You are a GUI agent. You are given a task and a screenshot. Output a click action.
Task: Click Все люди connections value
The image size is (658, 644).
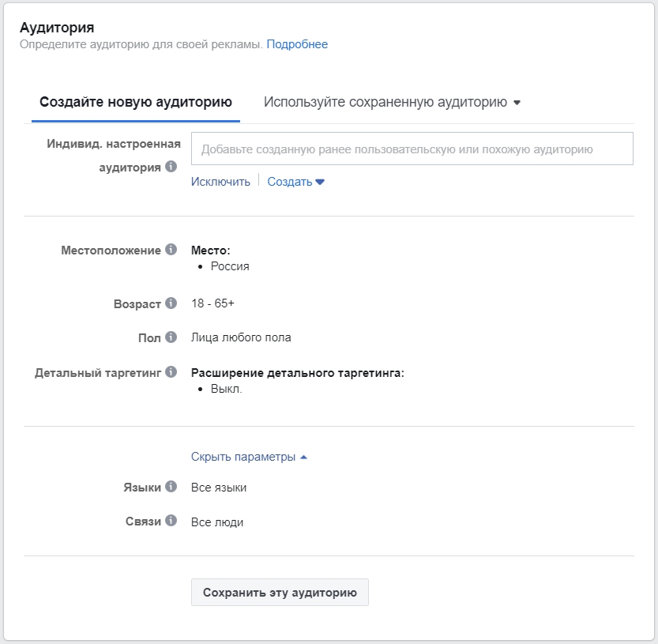(217, 522)
